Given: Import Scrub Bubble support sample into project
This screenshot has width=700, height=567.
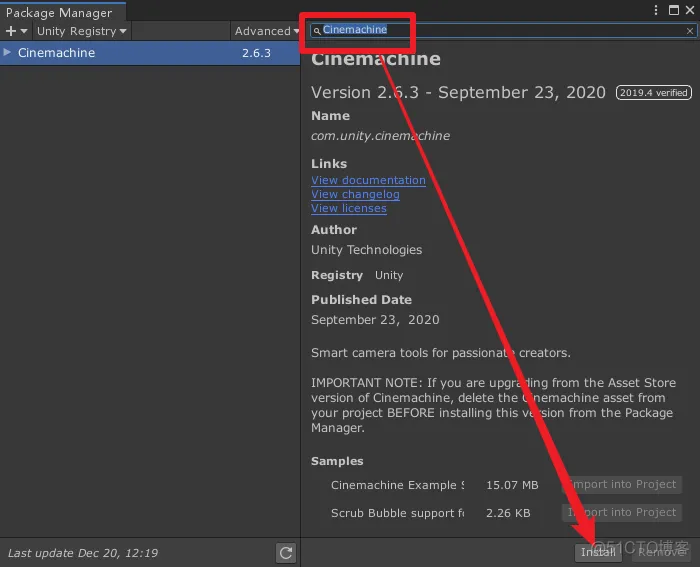Looking at the screenshot, I should pos(622,512).
